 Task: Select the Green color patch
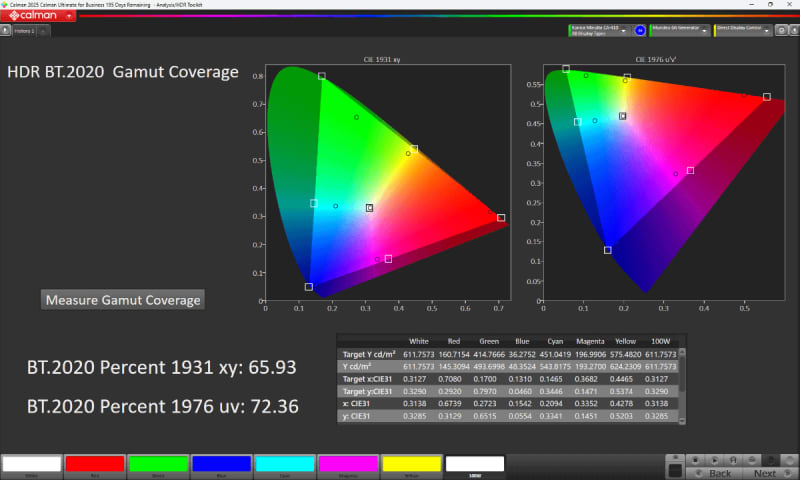point(158,464)
